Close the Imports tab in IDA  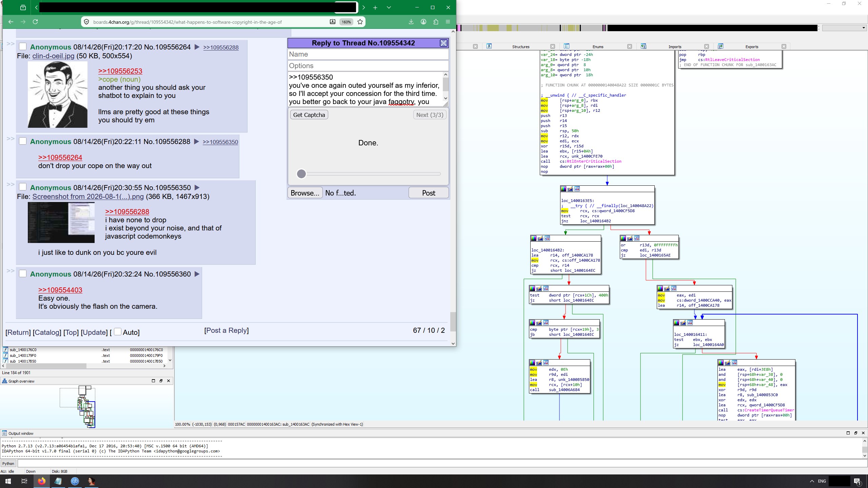coord(707,47)
